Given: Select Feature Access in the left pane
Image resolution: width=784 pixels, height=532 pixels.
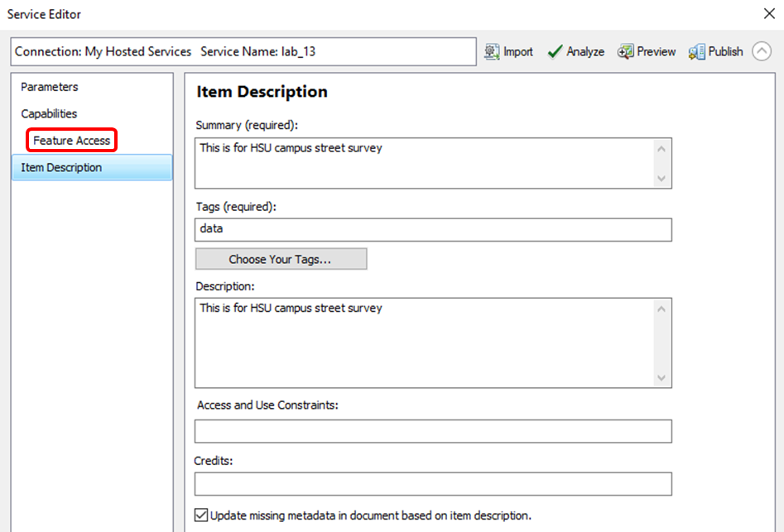Looking at the screenshot, I should [72, 141].
